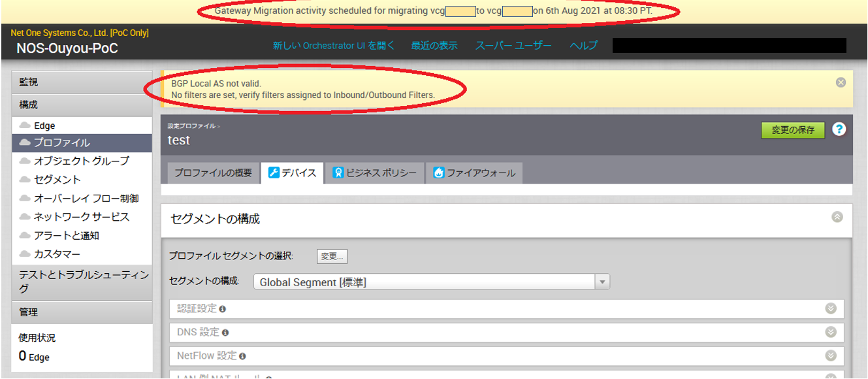Viewport: 868px width, 379px height.
Task: Click the "Net One Systems Co., Ltd. [PoC Only]" label
Action: coord(80,33)
